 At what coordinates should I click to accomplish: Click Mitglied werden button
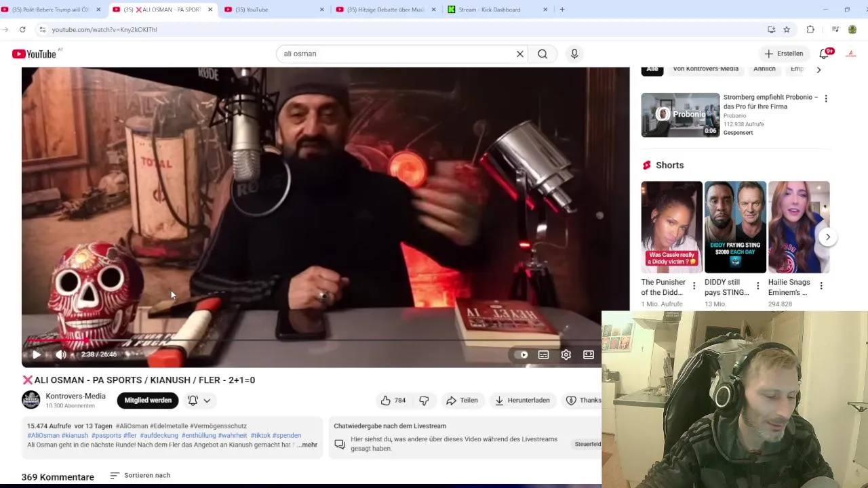point(148,401)
